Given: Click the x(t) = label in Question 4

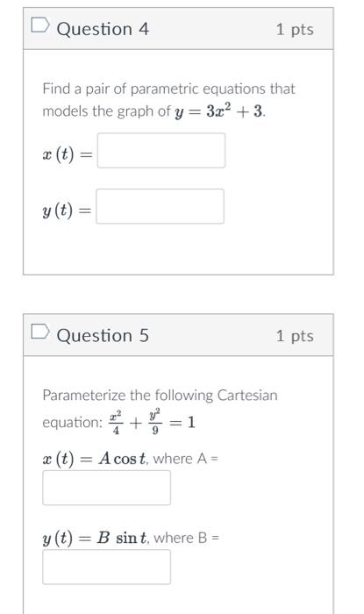Looking at the screenshot, I should pyautogui.click(x=68, y=154).
